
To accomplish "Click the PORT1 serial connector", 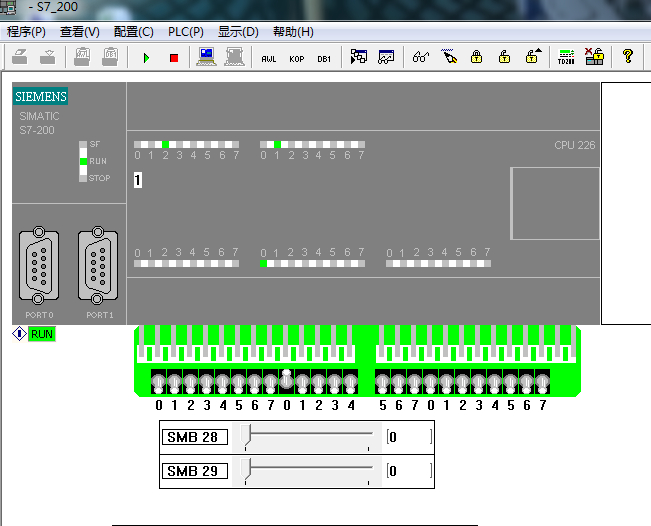I will [x=98, y=265].
